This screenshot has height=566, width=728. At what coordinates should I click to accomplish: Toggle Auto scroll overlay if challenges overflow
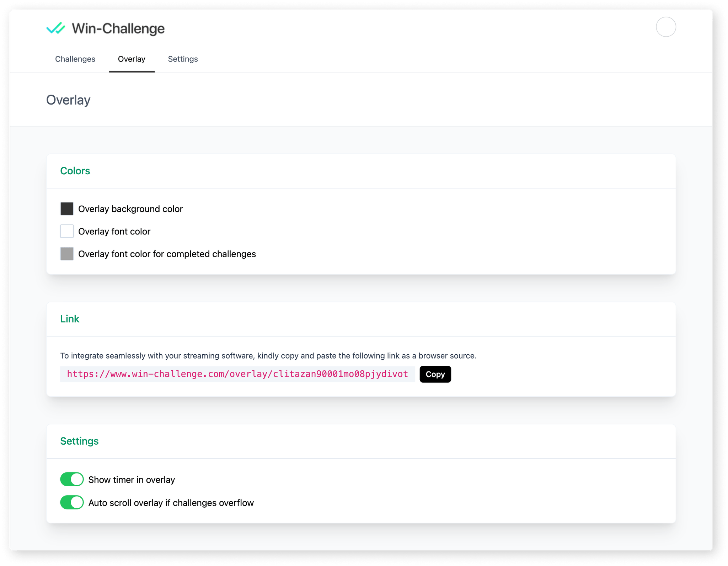pos(71,502)
